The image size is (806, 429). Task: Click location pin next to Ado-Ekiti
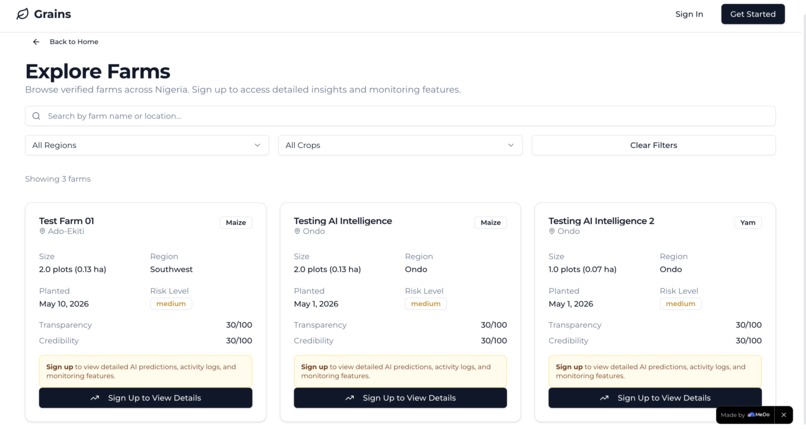coord(42,231)
